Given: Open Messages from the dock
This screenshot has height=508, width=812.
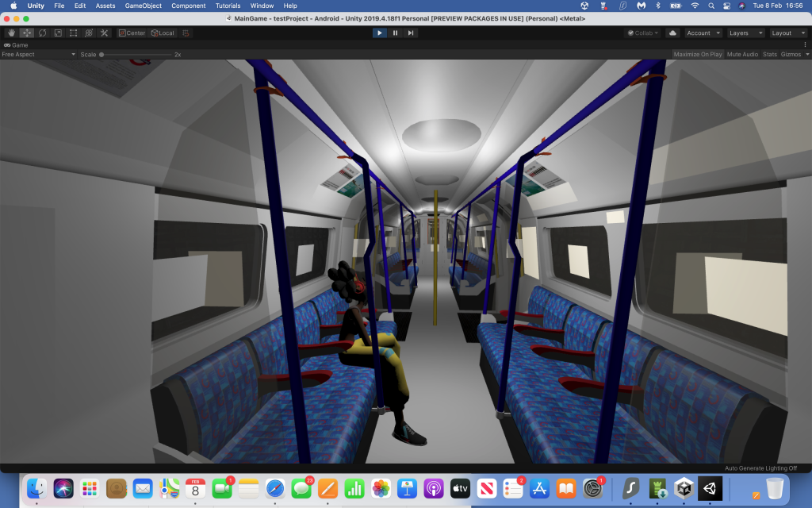Looking at the screenshot, I should coord(301,488).
